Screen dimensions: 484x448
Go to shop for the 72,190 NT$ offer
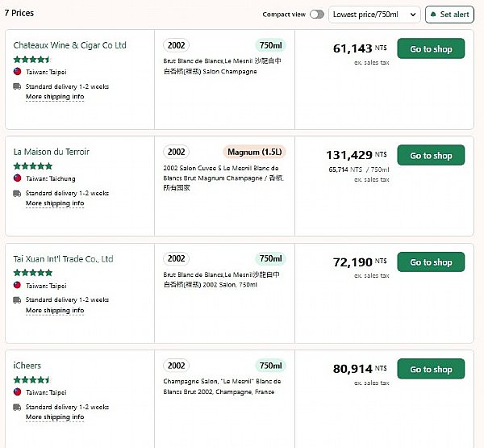431,262
